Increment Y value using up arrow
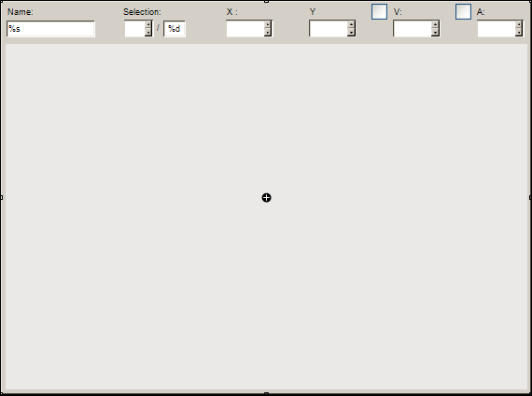Viewport: 532px width, 396px height. tap(351, 25)
